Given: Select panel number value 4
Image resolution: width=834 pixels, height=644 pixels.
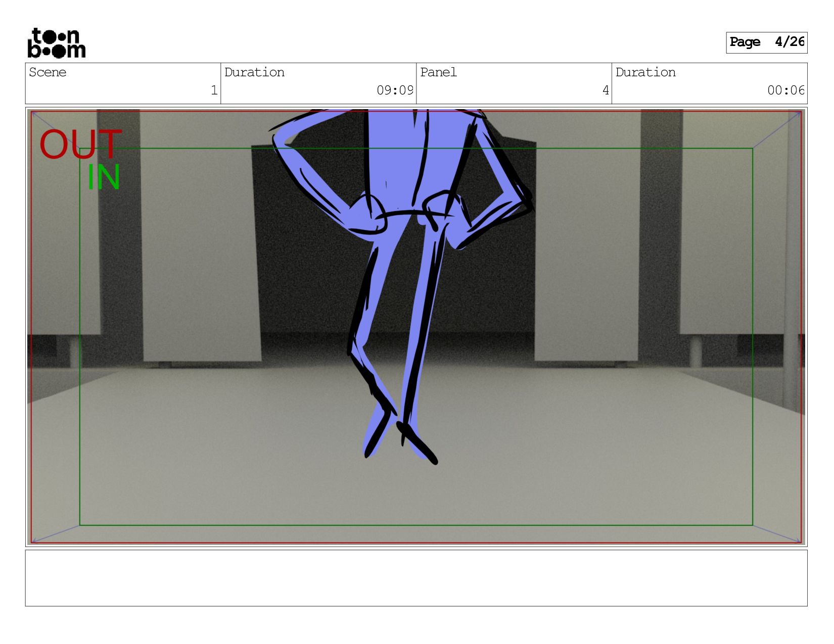Looking at the screenshot, I should [606, 90].
